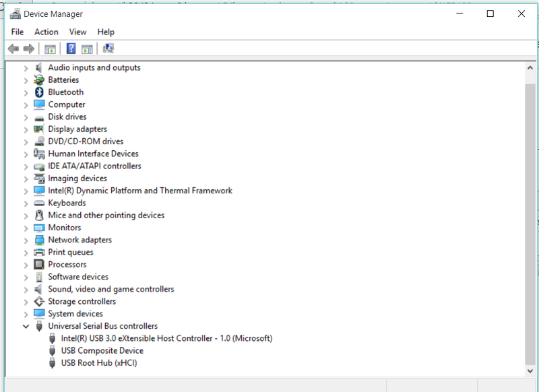Select Intel(R) USB 3.0 eXtensible Host Controller

[166, 338]
